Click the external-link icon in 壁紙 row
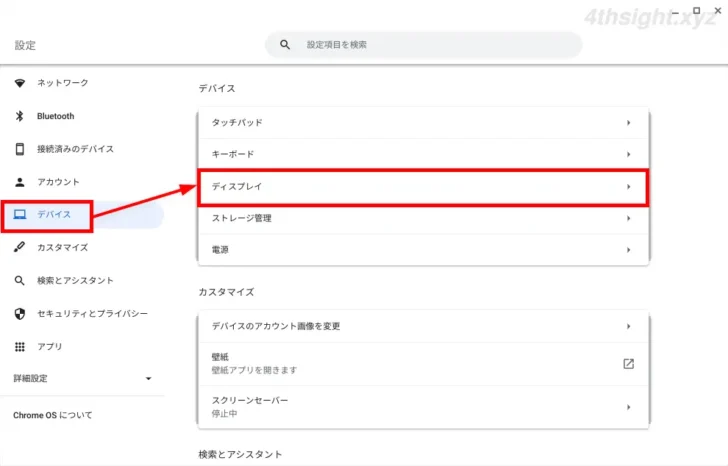This screenshot has height=466, width=728. tap(628, 364)
